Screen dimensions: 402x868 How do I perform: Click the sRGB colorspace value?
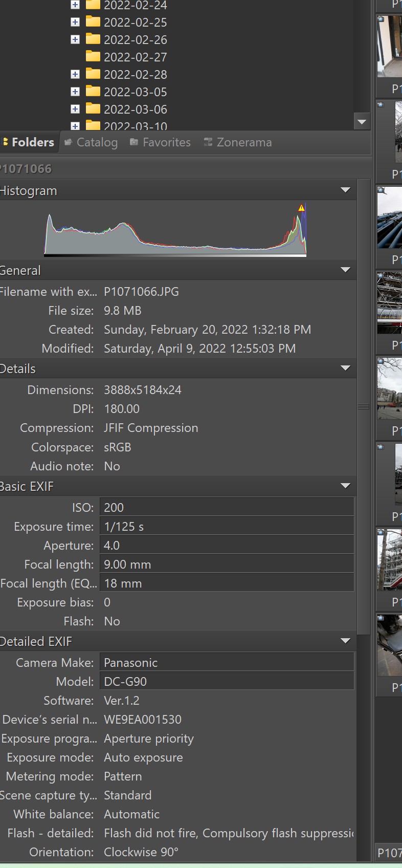(x=118, y=447)
